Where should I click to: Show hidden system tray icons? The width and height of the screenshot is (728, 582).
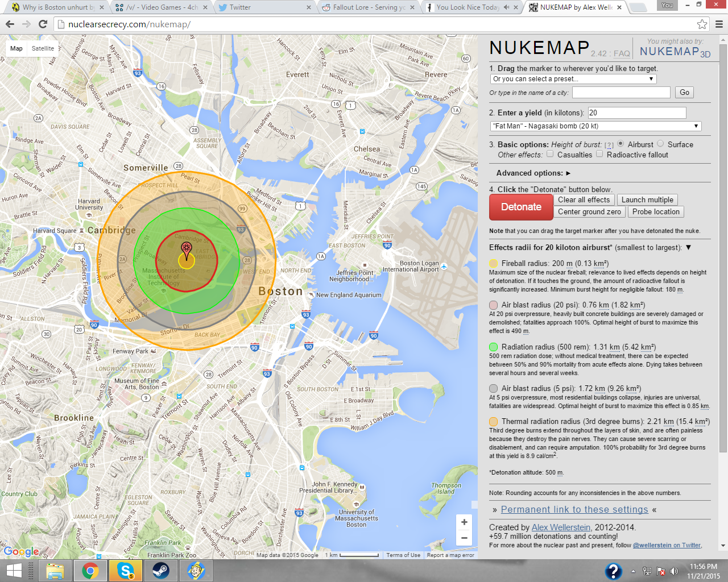pos(633,571)
